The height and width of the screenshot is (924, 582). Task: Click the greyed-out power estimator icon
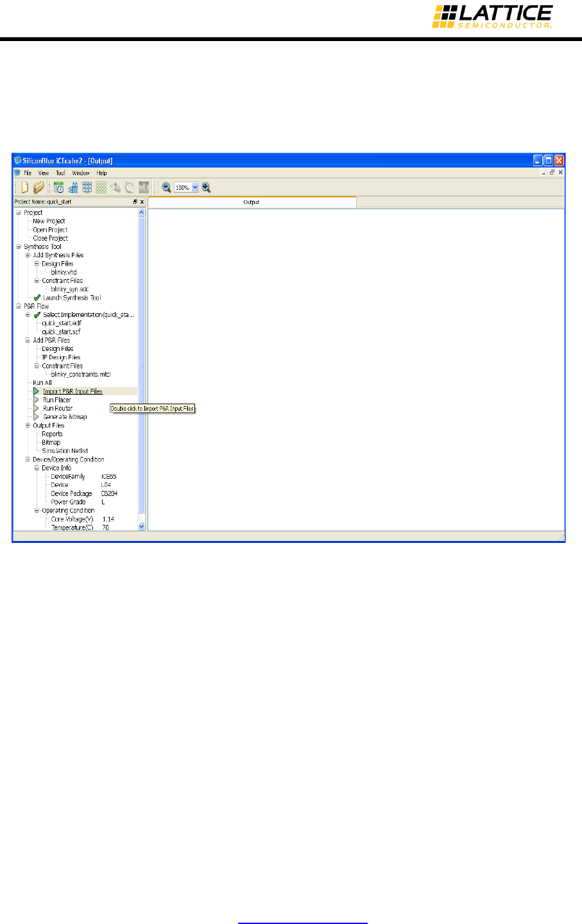(144, 187)
